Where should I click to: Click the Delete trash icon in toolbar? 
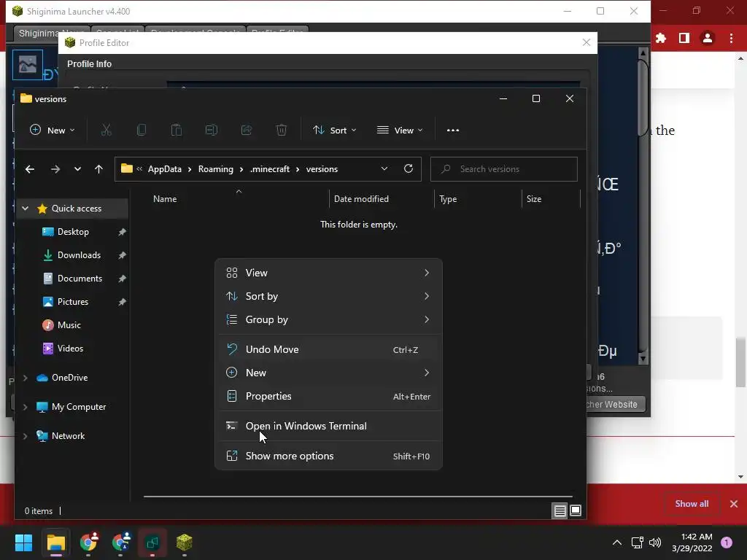point(282,130)
